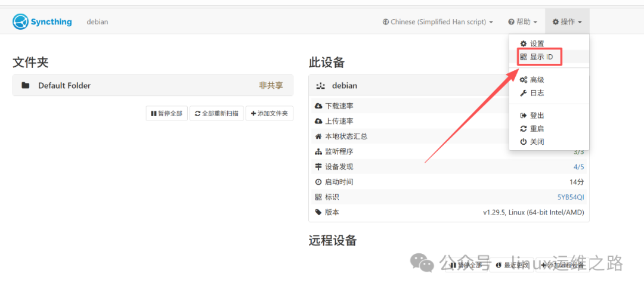Click the Syncthing logo icon
Viewport: 644px width, 289px height.
point(20,22)
